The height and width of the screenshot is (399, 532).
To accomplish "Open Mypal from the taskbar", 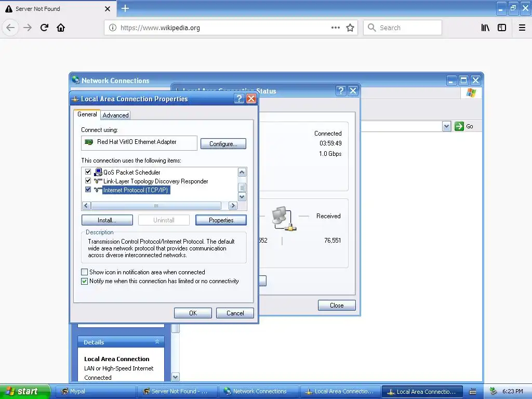I will point(96,391).
